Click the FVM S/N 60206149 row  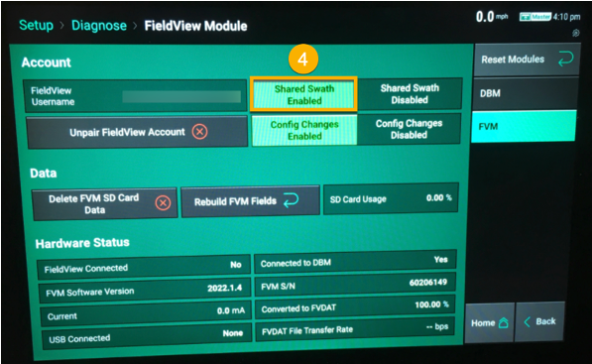point(356,285)
